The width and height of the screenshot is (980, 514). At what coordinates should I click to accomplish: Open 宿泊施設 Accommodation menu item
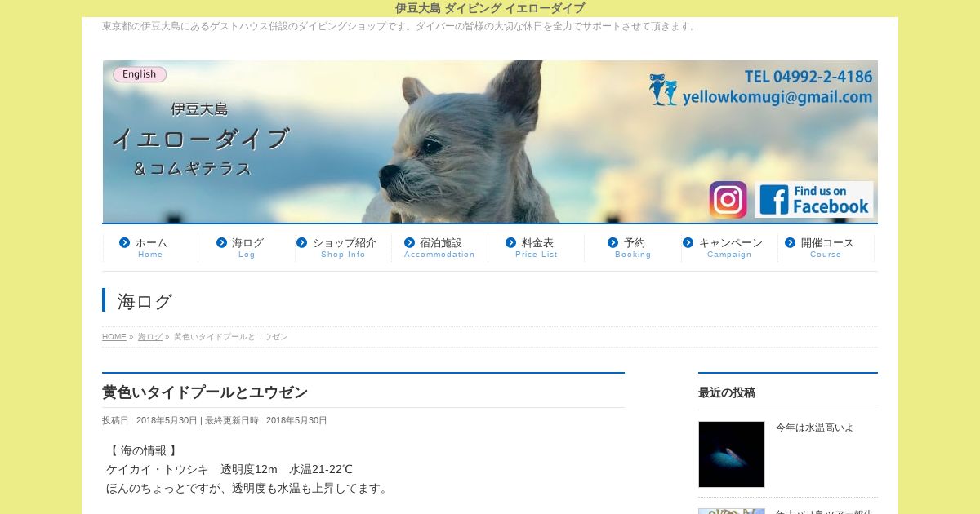pyautogui.click(x=439, y=248)
